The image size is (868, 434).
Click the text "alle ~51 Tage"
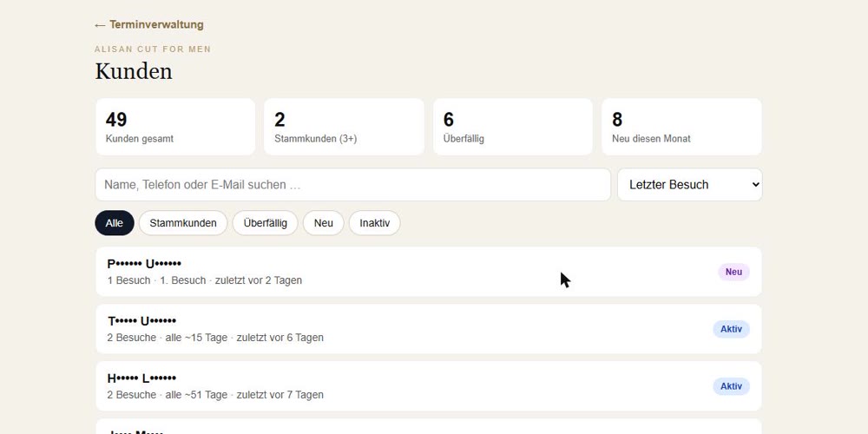click(196, 395)
